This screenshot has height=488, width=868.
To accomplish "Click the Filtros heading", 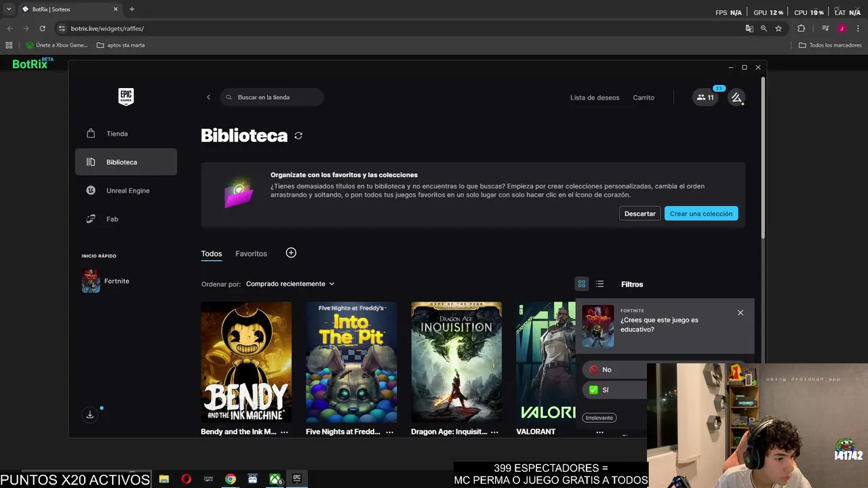I will [x=632, y=284].
